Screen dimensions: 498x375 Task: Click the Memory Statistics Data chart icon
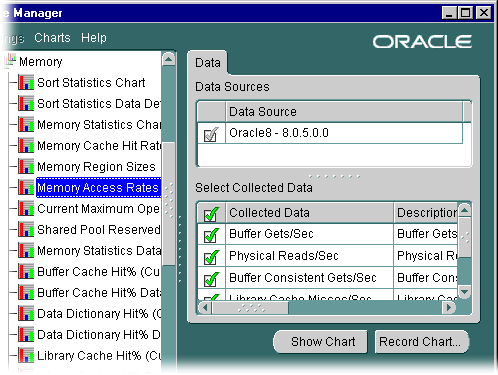point(26,250)
